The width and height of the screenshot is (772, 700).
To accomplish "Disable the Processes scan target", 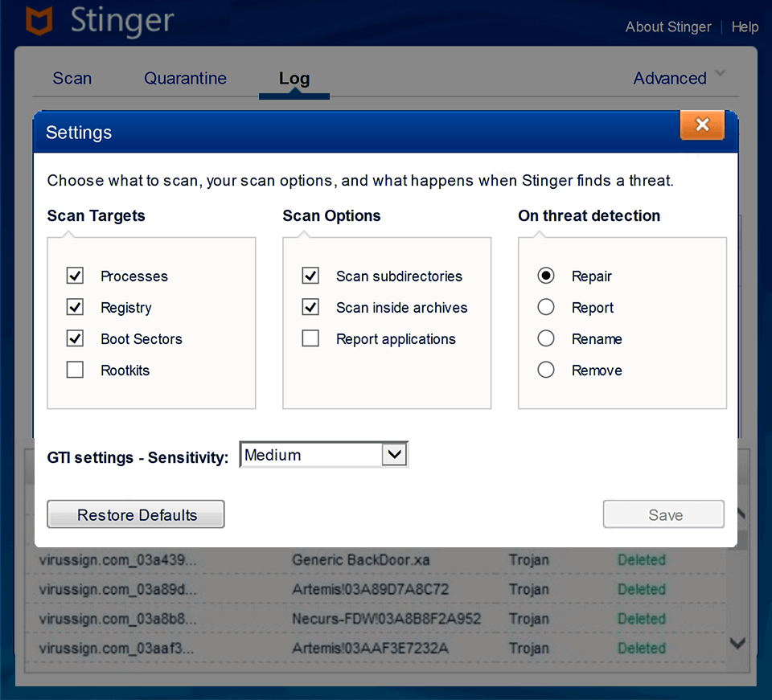I will 75,276.
